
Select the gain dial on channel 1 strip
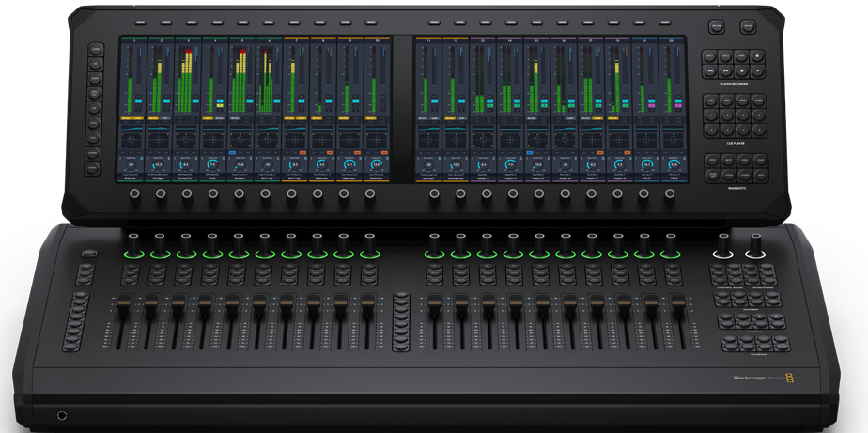[132, 165]
